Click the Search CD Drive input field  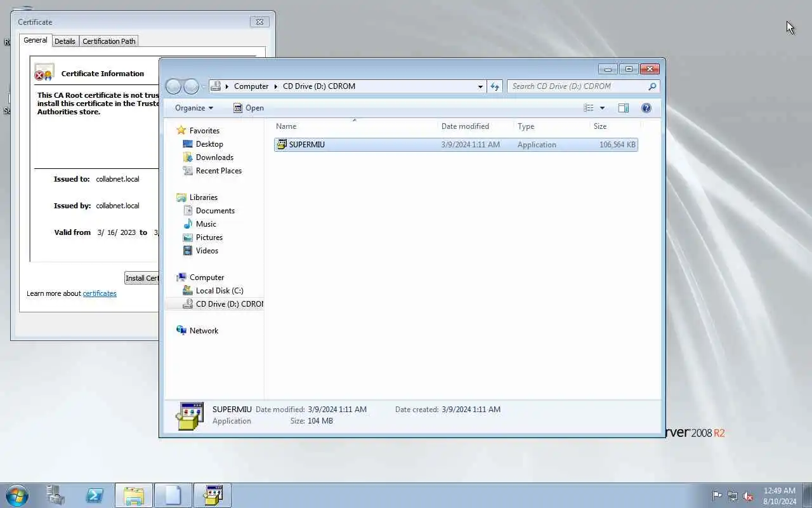tap(577, 86)
